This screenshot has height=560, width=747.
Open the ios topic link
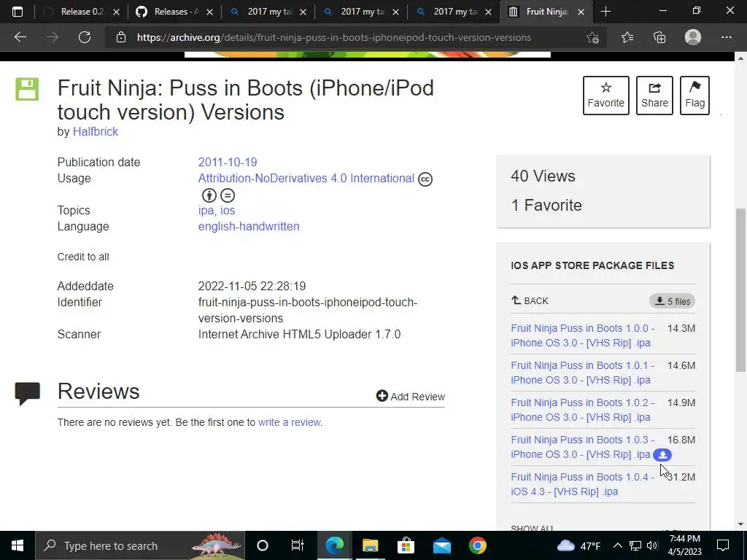228,211
